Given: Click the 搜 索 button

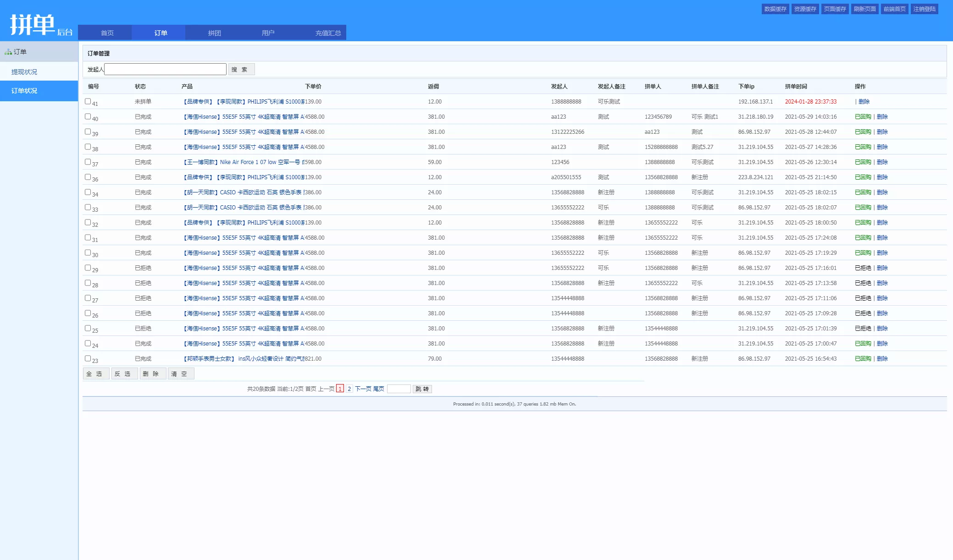Looking at the screenshot, I should tap(241, 69).
